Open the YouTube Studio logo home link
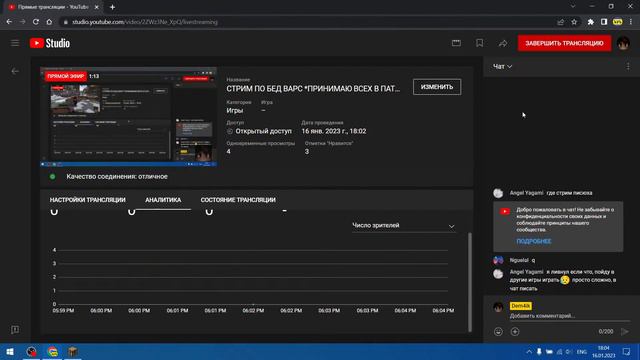The height and width of the screenshot is (360, 640). 50,43
